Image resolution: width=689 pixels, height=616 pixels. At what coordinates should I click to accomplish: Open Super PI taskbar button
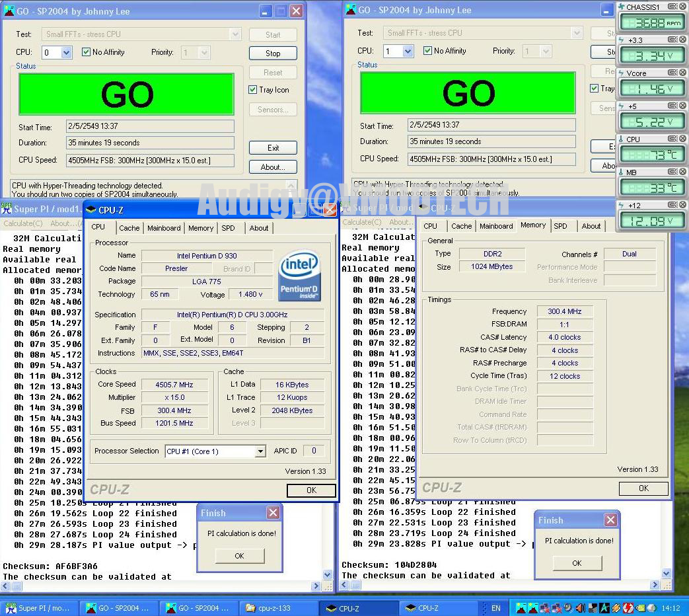40,608
